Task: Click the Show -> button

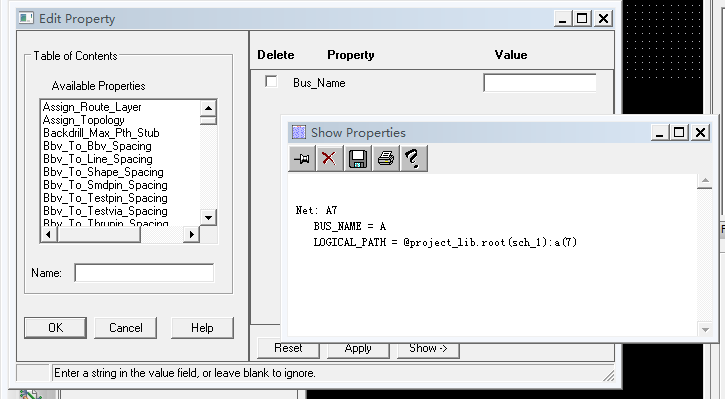Action: click(x=428, y=349)
